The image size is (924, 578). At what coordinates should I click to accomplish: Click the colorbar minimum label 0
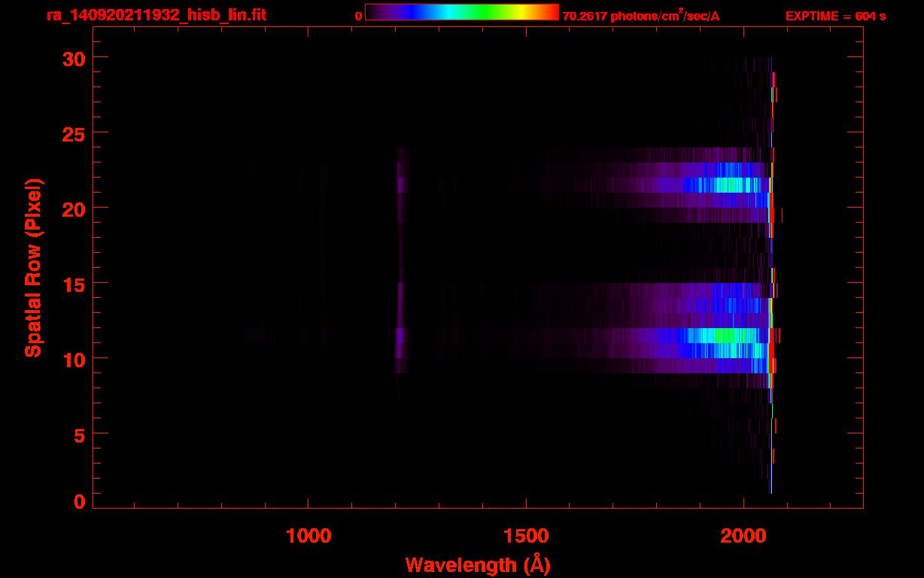359,16
